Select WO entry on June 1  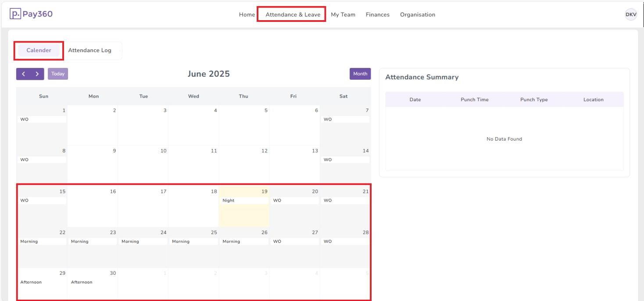pos(42,119)
